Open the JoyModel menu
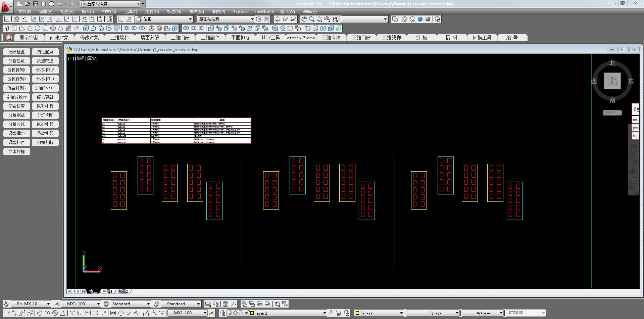 click(264, 11)
